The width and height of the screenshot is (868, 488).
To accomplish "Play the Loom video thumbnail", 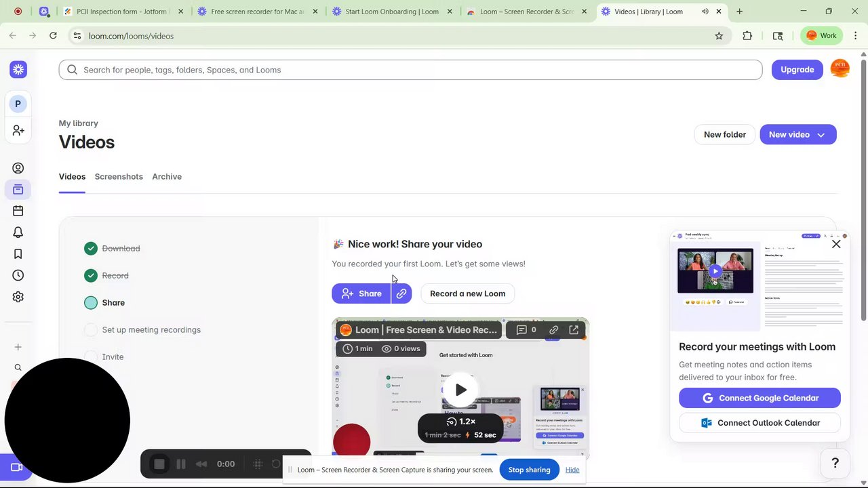I will (x=460, y=390).
